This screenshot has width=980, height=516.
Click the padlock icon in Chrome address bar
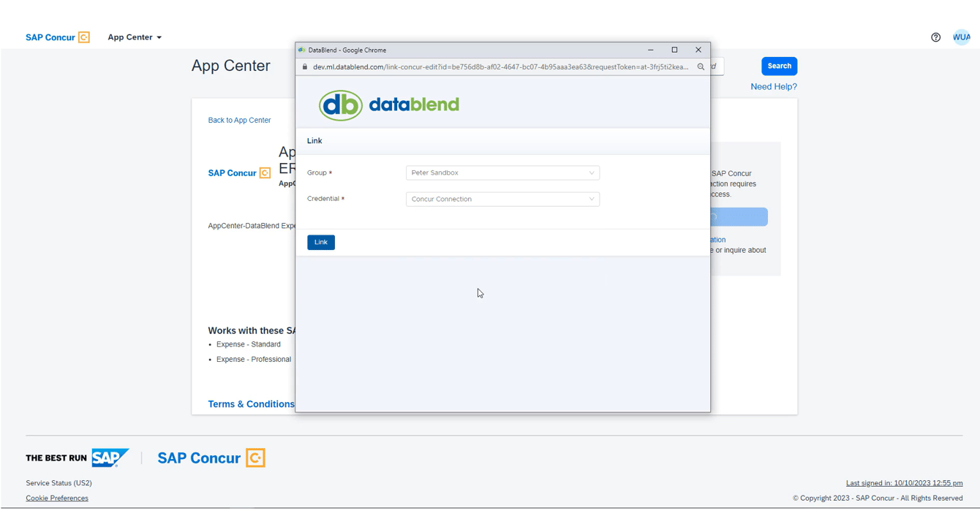[x=305, y=66]
